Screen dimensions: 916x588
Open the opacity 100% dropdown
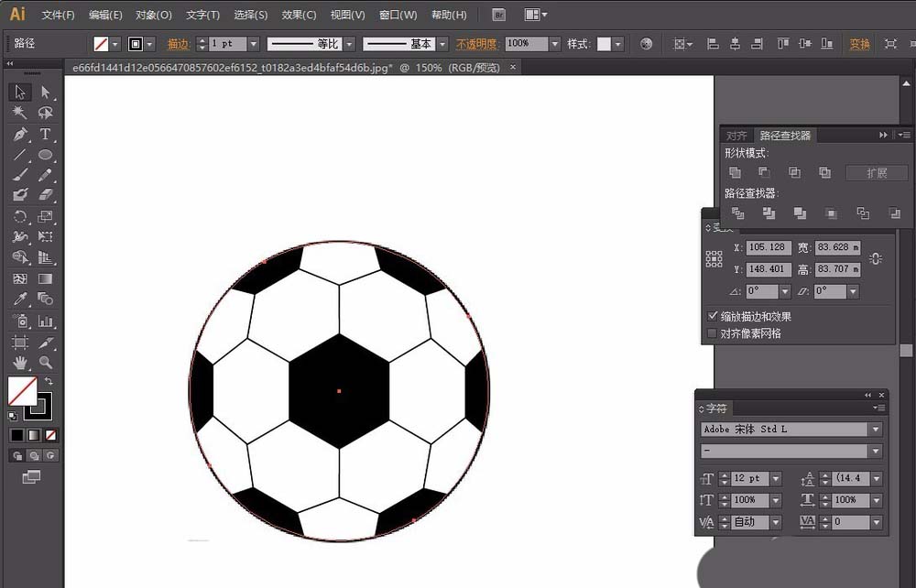[554, 44]
